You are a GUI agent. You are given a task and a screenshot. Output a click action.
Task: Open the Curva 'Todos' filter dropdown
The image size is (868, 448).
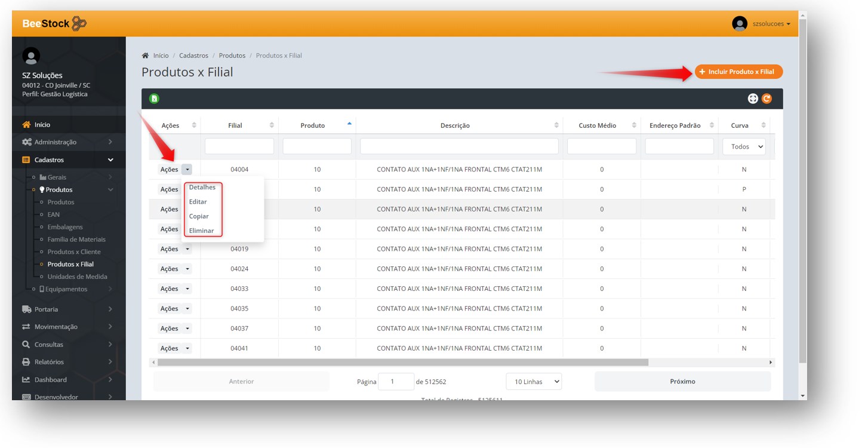(x=744, y=146)
